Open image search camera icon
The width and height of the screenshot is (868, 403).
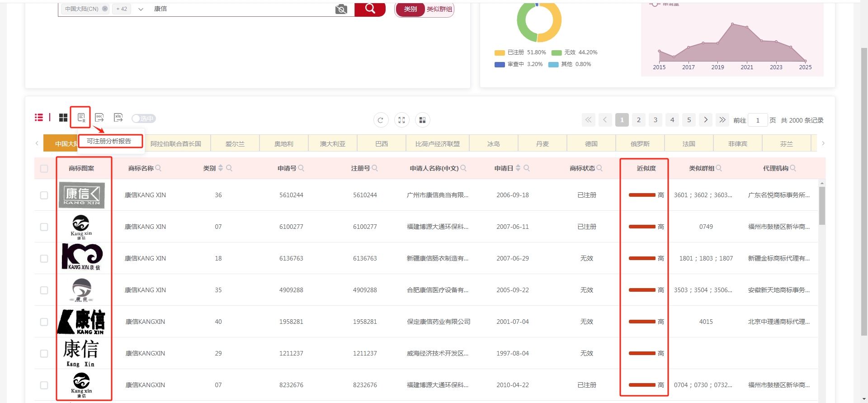pyautogui.click(x=341, y=9)
